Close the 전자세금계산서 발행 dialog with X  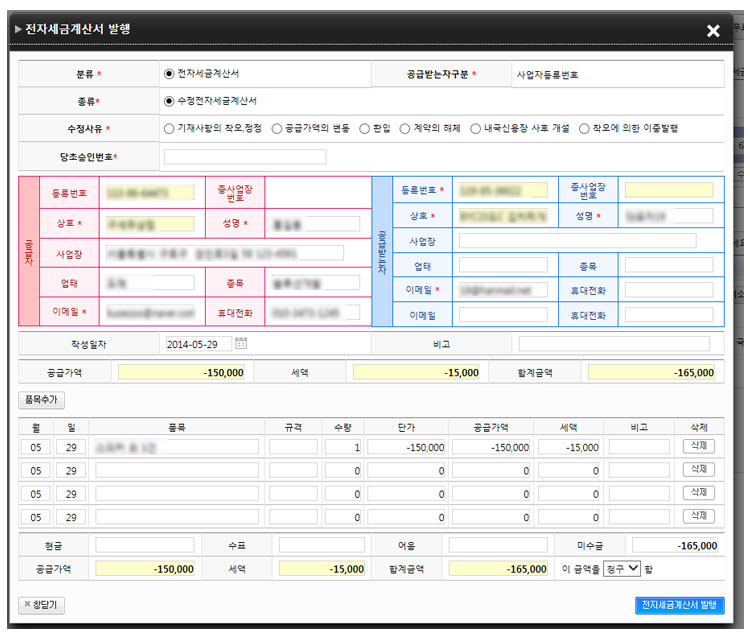click(x=713, y=31)
